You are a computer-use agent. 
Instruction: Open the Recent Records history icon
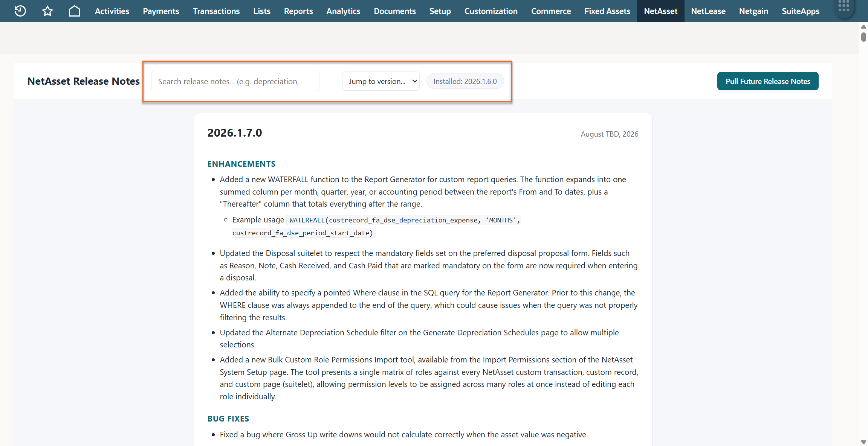20,11
